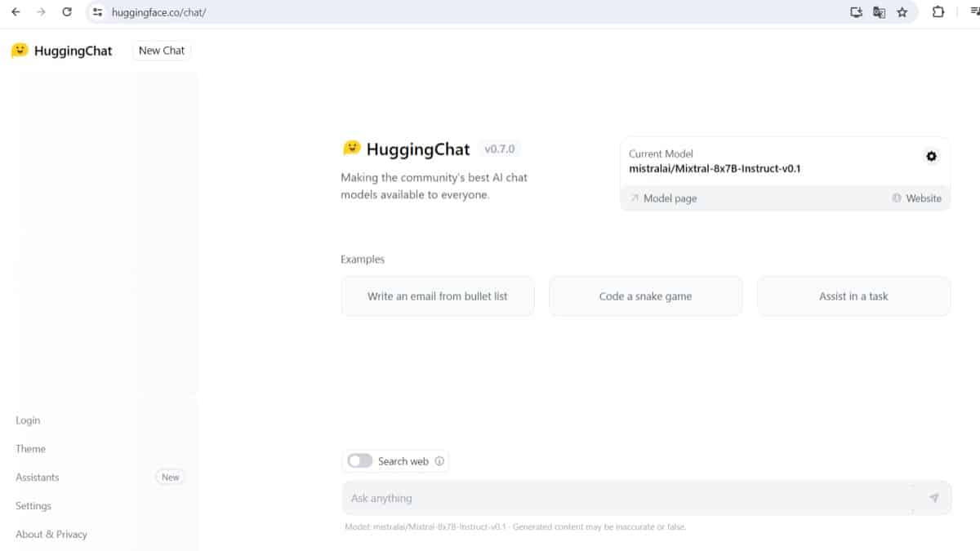Viewport: 980px width, 551px height.
Task: Click the translate page icon
Action: tap(879, 12)
